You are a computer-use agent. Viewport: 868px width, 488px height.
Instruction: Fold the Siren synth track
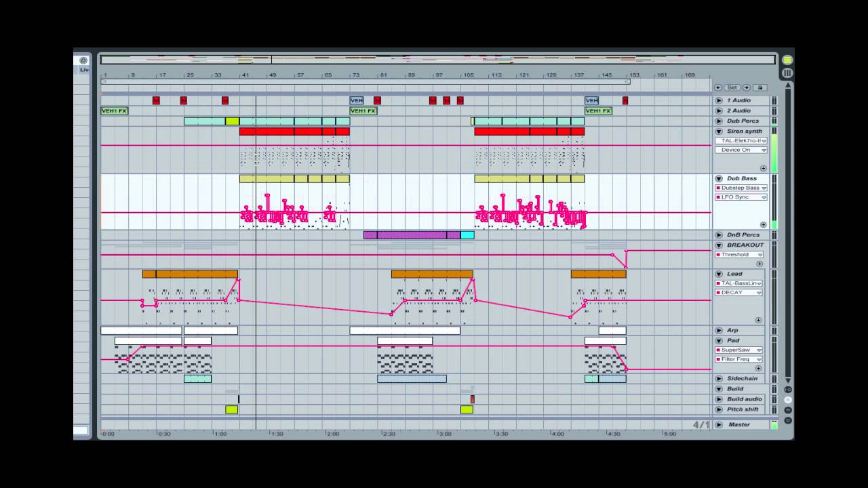[719, 131]
